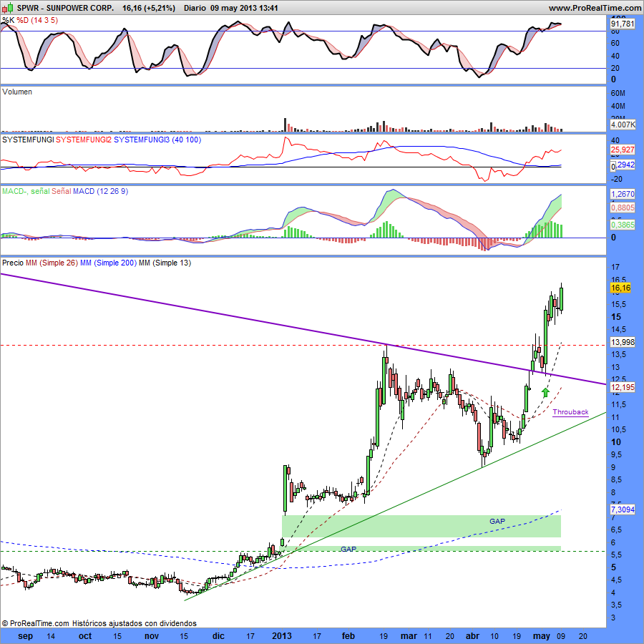
Task: Select the SPWR - SUNPOWER CORP. title
Action: click(x=65, y=8)
